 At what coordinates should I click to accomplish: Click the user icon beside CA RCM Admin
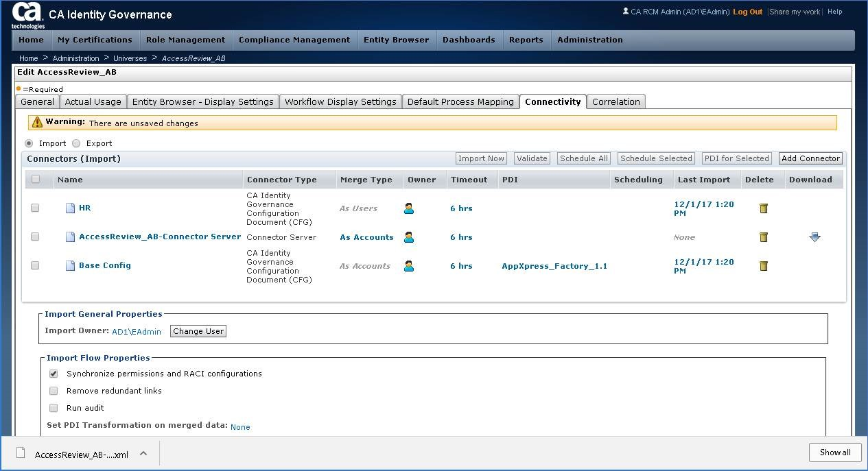point(625,12)
